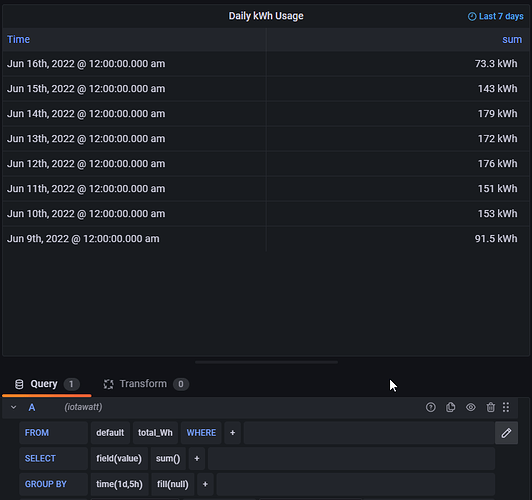Image resolution: width=532 pixels, height=500 pixels.
Task: Change the default retention policy selector
Action: (x=110, y=433)
